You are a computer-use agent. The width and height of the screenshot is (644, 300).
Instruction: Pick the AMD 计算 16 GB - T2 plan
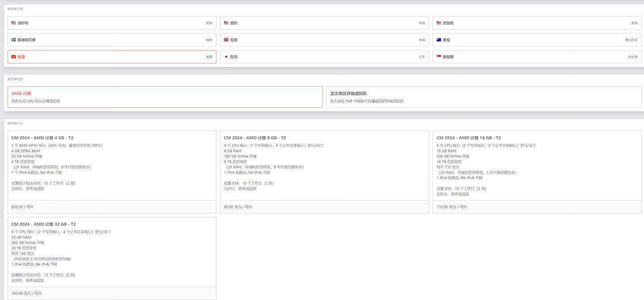point(537,165)
